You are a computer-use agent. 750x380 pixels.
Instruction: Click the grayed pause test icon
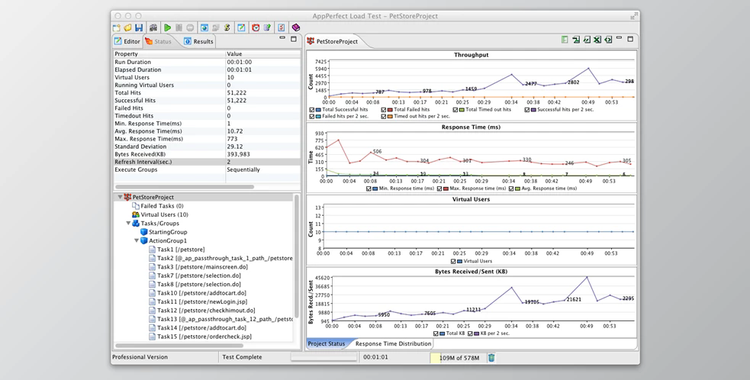tap(179, 28)
